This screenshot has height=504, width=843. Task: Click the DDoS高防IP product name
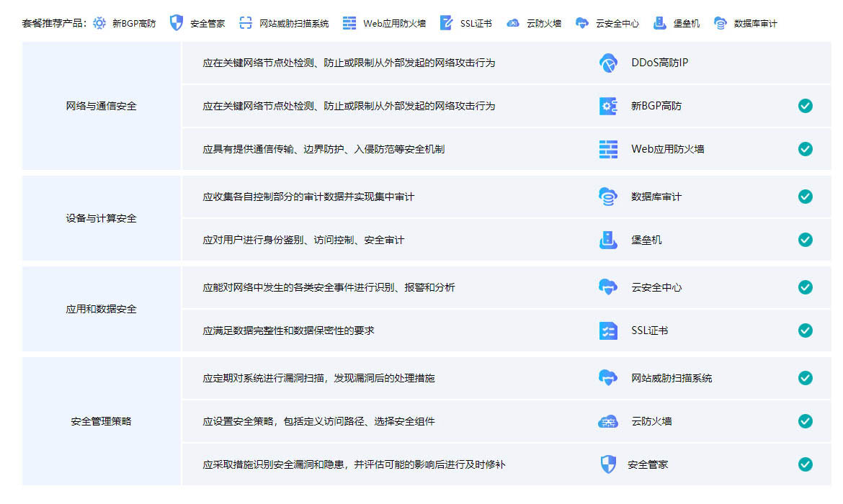(x=660, y=63)
